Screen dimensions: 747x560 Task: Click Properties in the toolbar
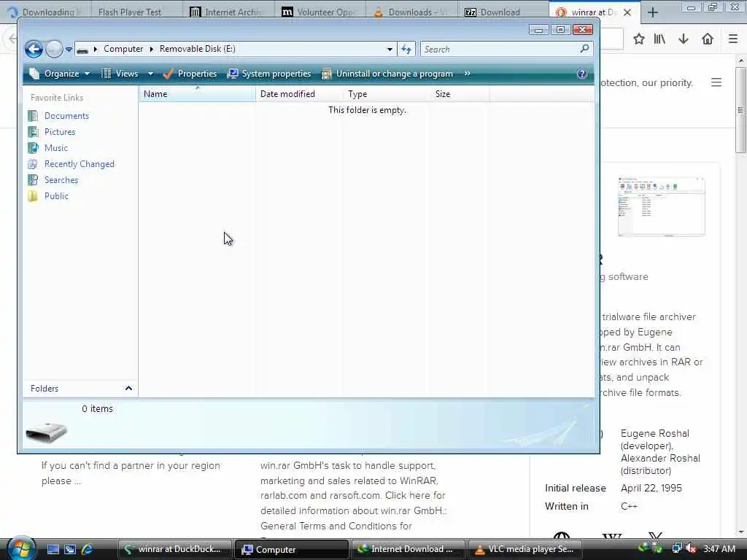(x=190, y=74)
